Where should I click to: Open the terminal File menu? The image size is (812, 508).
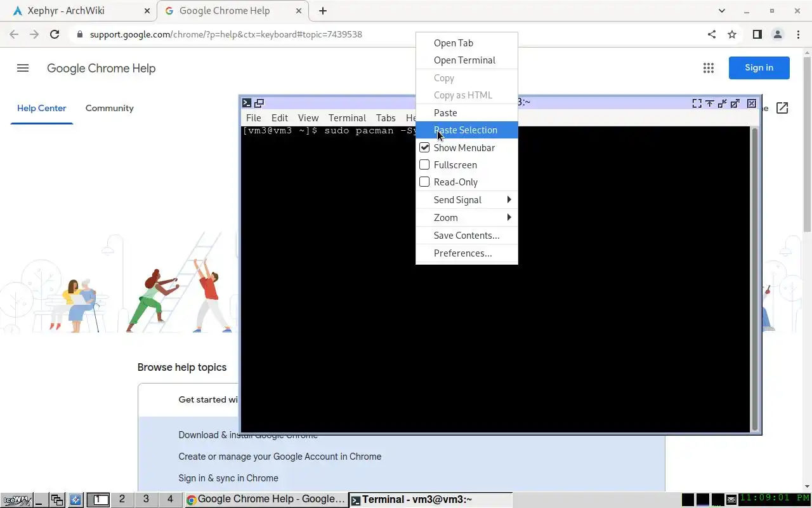(x=253, y=118)
